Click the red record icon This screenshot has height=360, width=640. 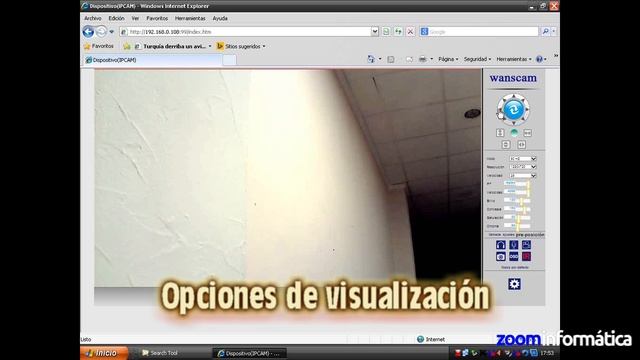click(527, 256)
